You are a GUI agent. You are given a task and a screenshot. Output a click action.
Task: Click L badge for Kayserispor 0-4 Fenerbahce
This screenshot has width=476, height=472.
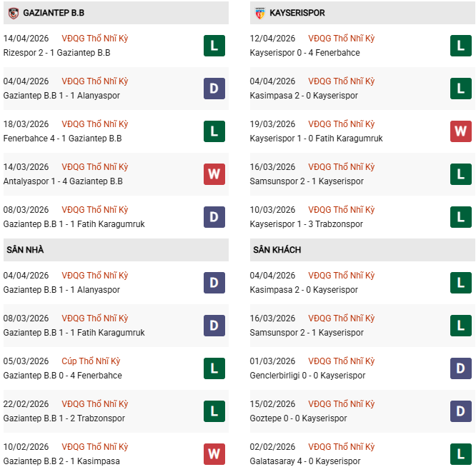(461, 46)
